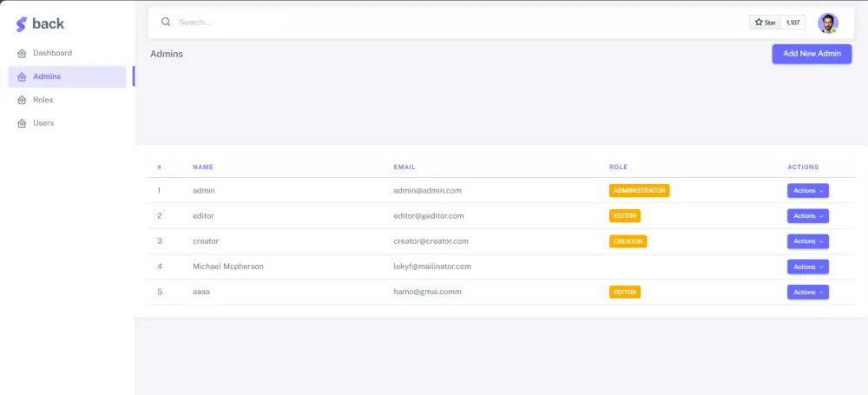
Task: Open Actions dropdown for Michael Mcpherson
Action: tap(807, 267)
